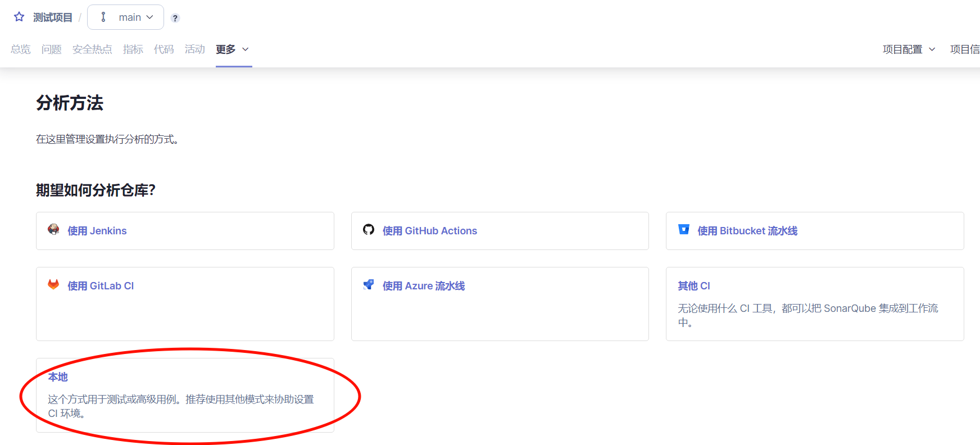Switch to the 安全热点 tab
980x445 pixels.
[92, 49]
